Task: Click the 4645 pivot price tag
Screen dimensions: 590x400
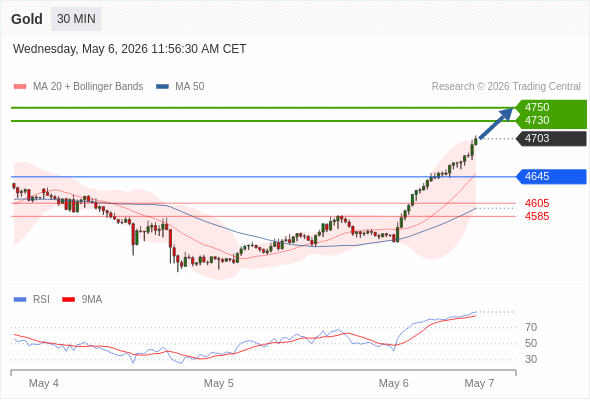Action: (551, 176)
